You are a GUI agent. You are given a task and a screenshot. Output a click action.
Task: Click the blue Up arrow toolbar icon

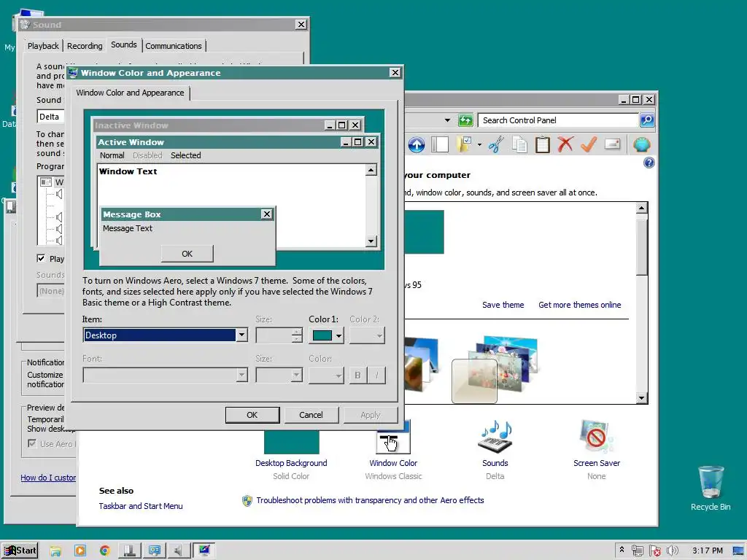pyautogui.click(x=417, y=145)
